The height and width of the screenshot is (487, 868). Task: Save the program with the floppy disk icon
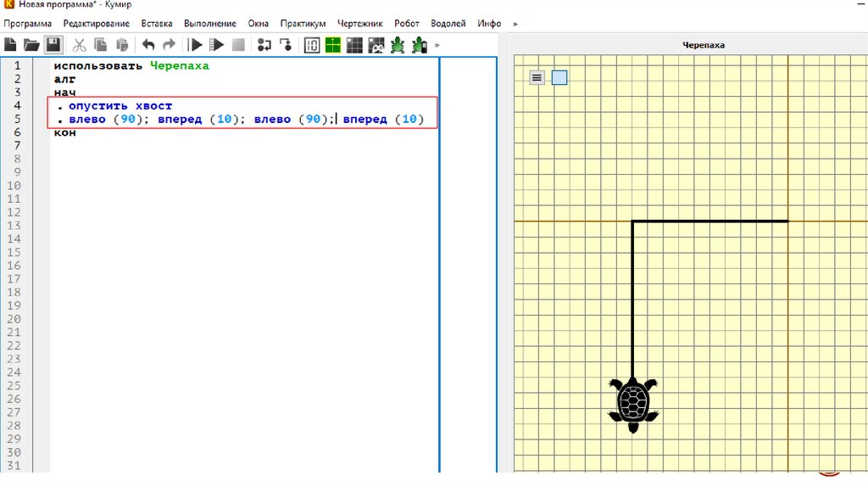coord(53,45)
